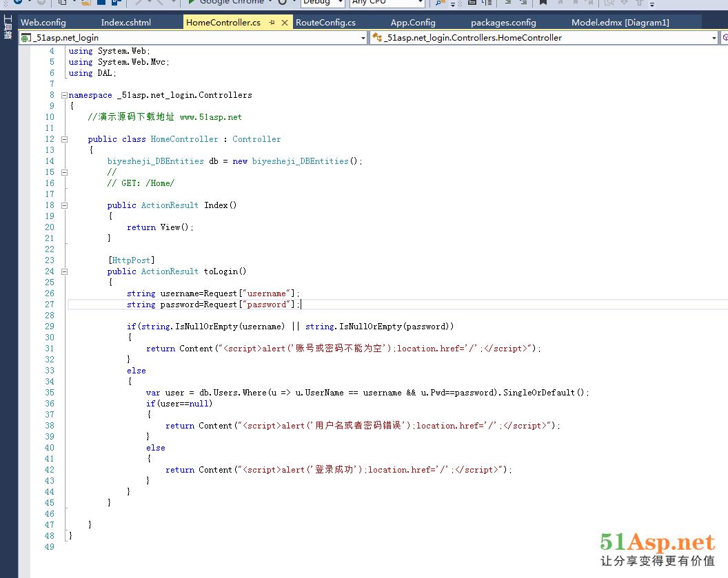Open the Index.cshtml tab
Screen dimensions: 728x578
coord(126,22)
